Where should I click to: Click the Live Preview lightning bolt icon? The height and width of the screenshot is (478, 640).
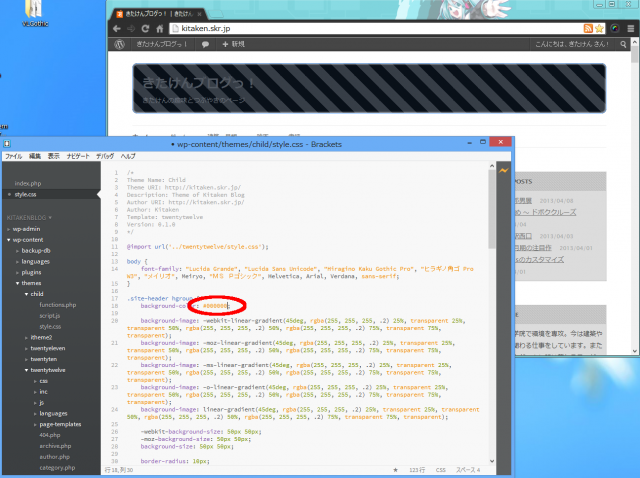(501, 169)
